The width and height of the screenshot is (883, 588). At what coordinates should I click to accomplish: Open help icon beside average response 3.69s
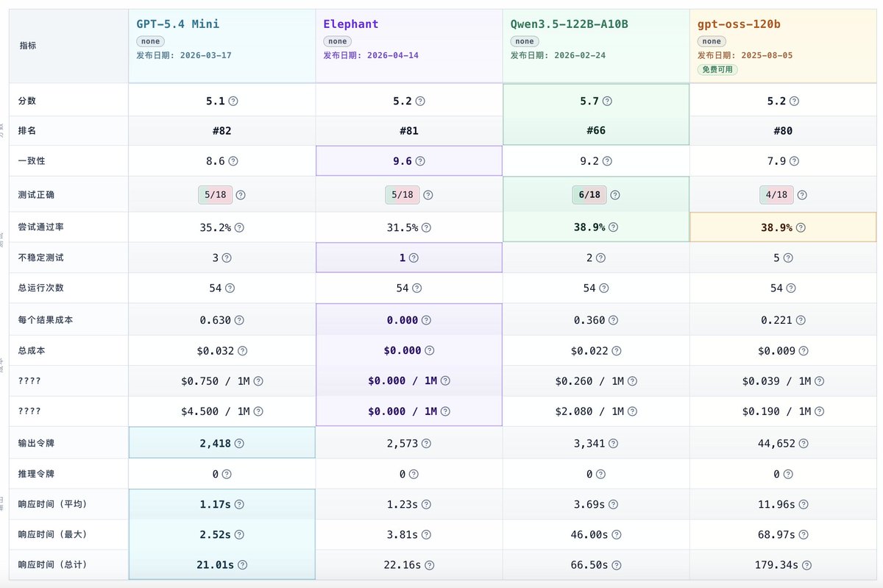pos(613,505)
